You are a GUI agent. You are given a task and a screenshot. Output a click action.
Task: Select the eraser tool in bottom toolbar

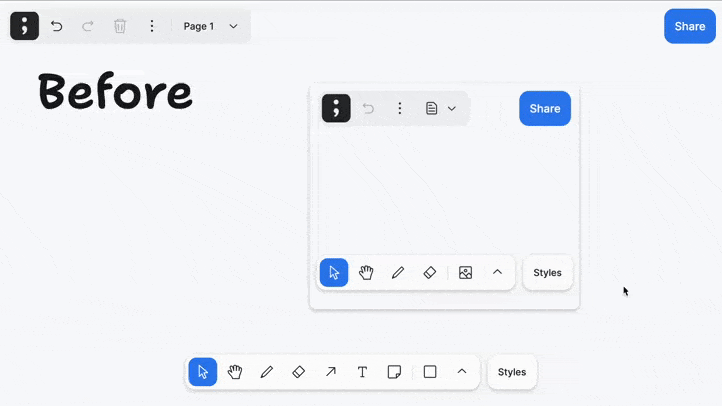tap(298, 372)
